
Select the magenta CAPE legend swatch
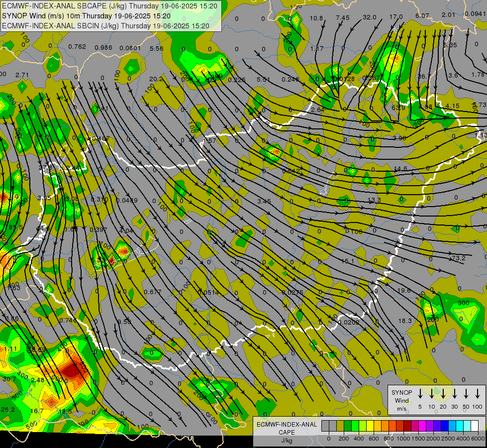[422, 426]
